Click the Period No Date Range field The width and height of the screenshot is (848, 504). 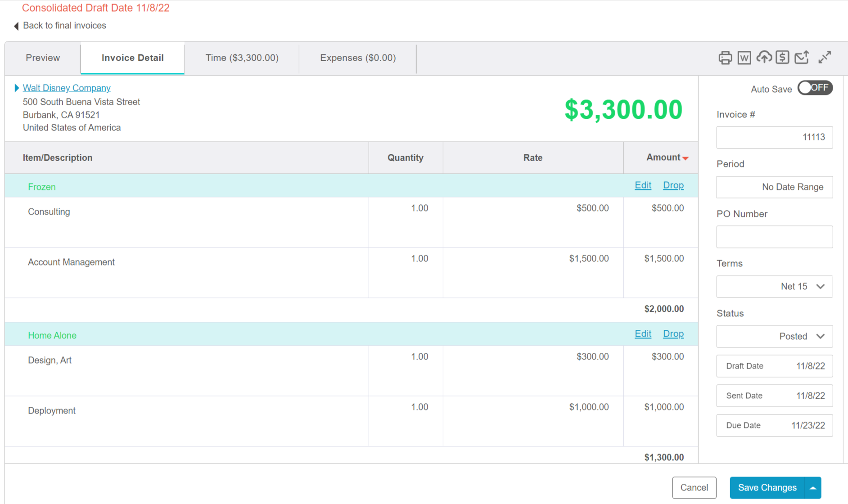(775, 187)
